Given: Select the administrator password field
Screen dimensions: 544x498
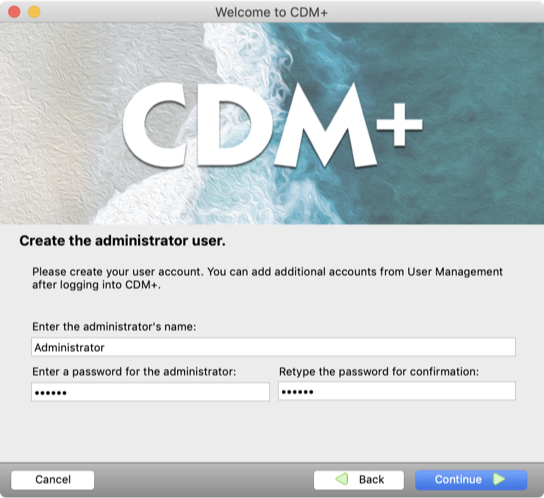Looking at the screenshot, I should 150,392.
